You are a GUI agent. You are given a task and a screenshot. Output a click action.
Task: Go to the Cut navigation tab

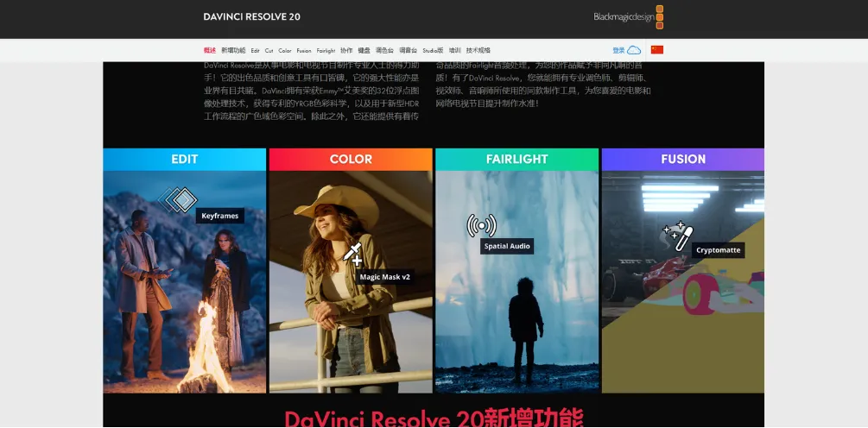[269, 50]
